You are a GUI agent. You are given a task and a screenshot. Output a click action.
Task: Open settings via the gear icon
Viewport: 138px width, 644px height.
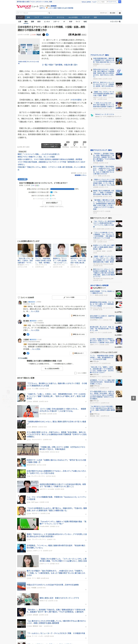(120, 13)
